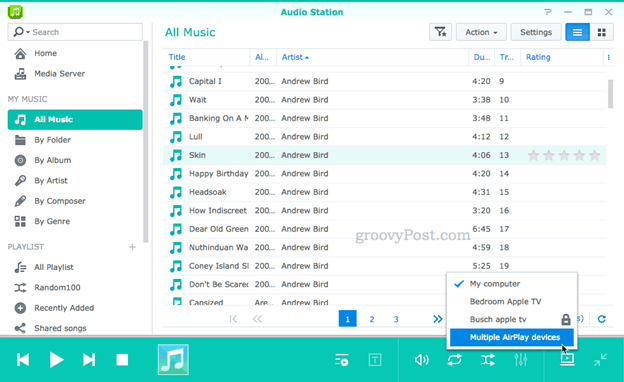624x382 pixels.
Task: Jump to the first page
Action: [233, 319]
